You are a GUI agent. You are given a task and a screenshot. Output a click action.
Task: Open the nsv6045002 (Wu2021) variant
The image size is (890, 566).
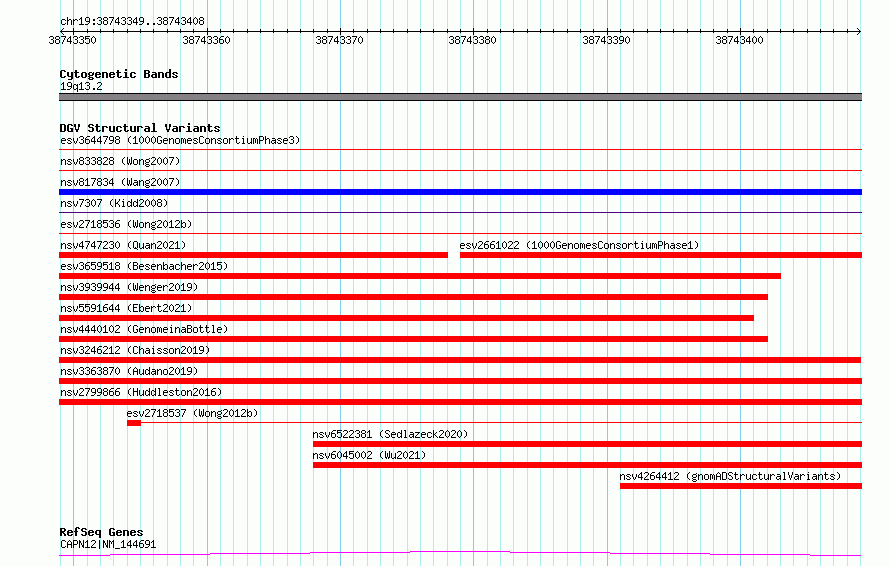point(369,455)
